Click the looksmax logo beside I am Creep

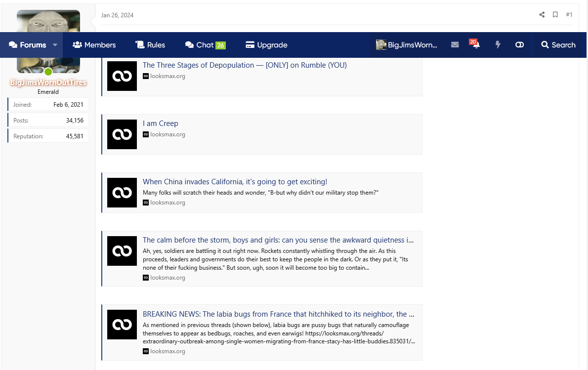click(x=122, y=134)
